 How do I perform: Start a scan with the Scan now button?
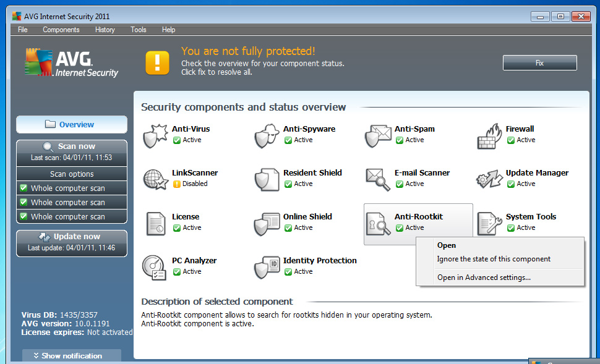point(72,153)
